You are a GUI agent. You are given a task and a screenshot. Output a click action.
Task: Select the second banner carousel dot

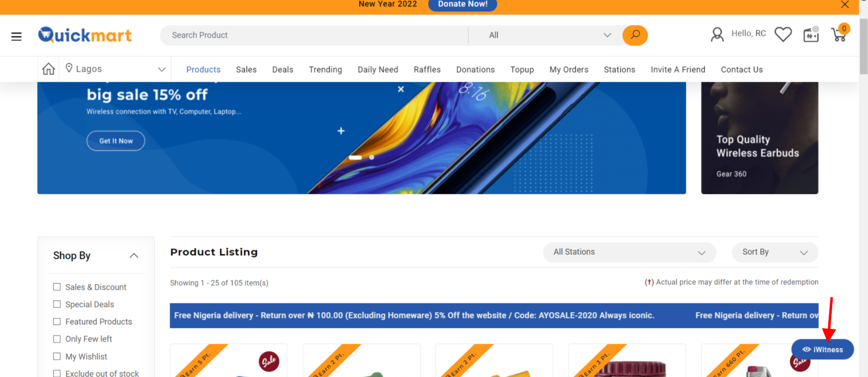point(372,158)
